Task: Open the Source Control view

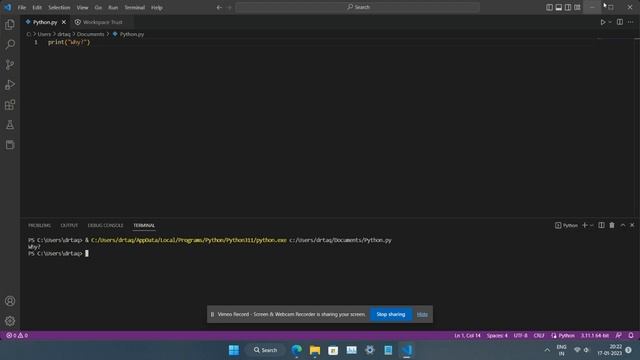Action: (10, 64)
